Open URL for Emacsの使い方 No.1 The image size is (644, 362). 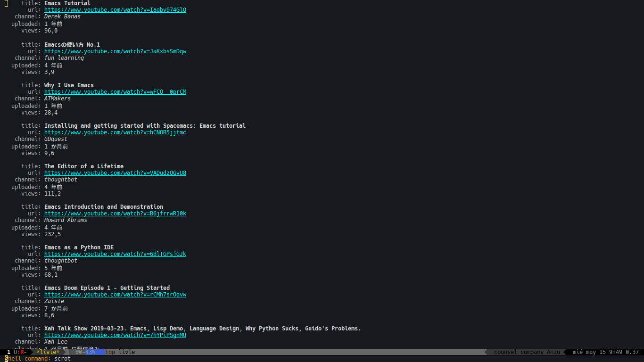[x=115, y=51]
